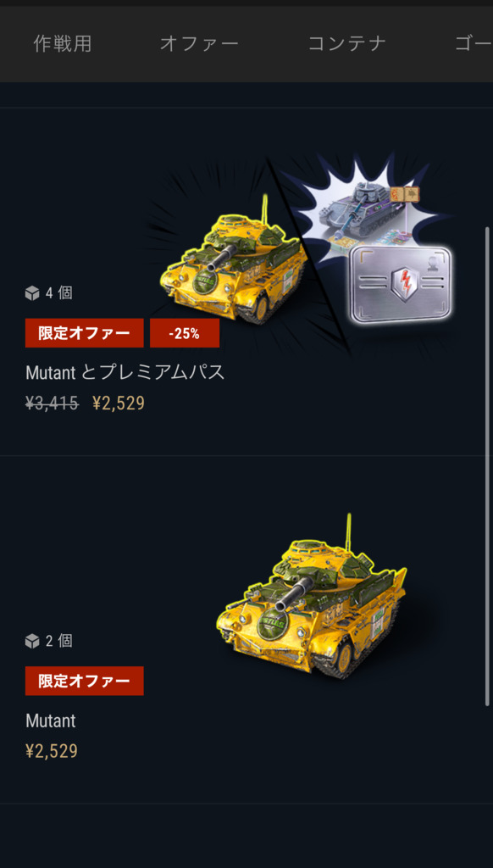
Task: Click the -25% discount badge
Action: tap(185, 333)
